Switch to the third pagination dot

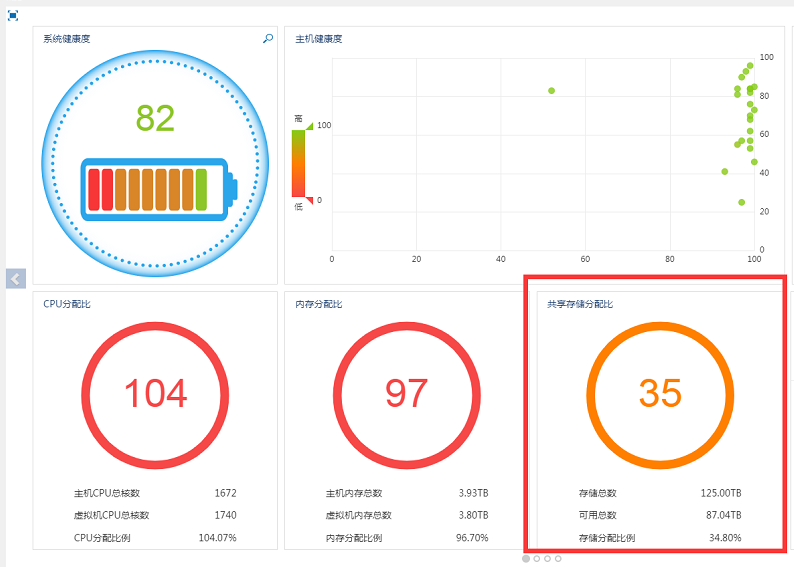[547, 558]
